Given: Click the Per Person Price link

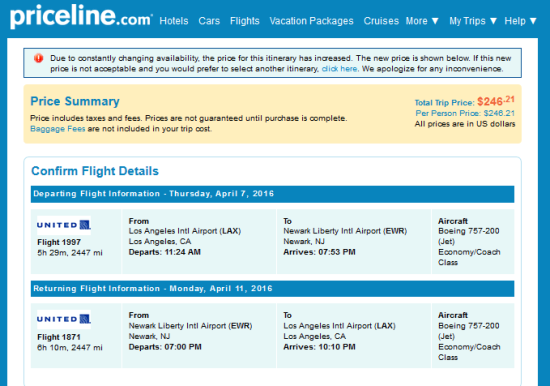Looking at the screenshot, I should (465, 113).
